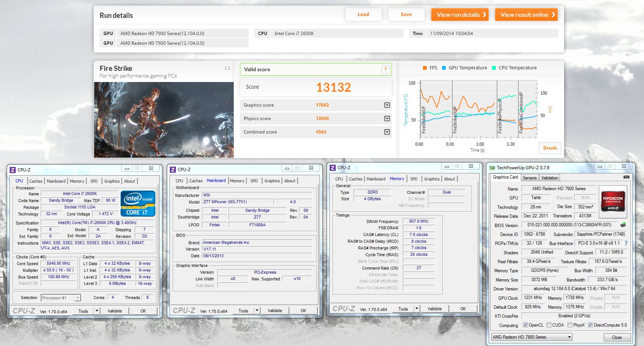Click the Valid score help question mark
Screen dimensions: 644x346
point(385,69)
